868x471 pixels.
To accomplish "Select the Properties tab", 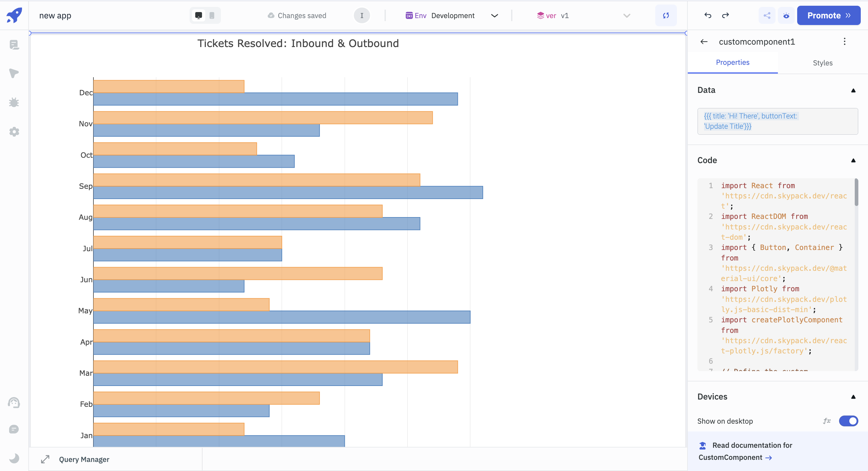I will (x=733, y=63).
